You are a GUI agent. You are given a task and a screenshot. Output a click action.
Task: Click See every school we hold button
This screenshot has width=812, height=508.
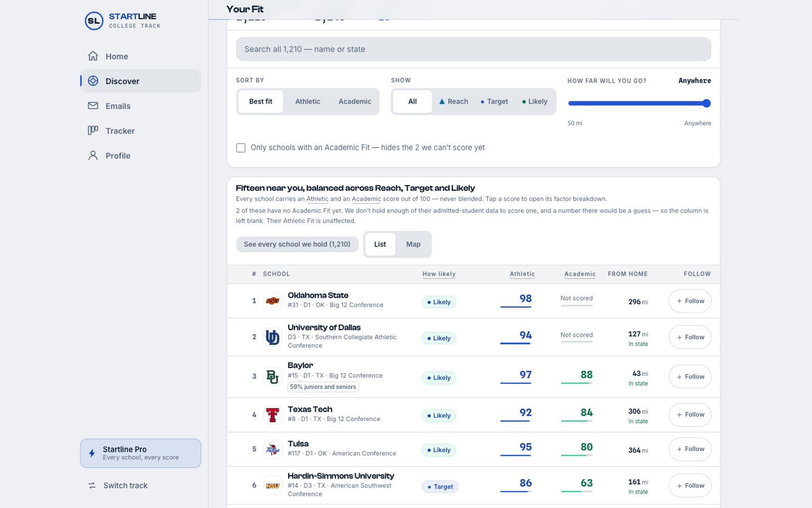click(x=297, y=245)
